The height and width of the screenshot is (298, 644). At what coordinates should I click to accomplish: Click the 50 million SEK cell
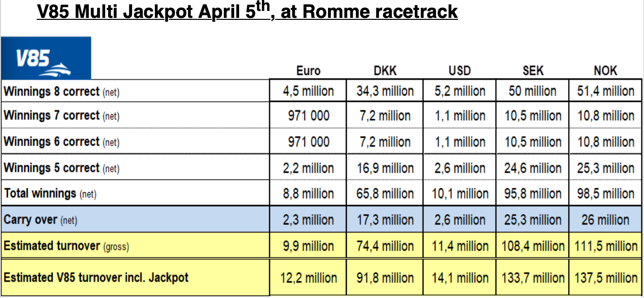pyautogui.click(x=533, y=91)
